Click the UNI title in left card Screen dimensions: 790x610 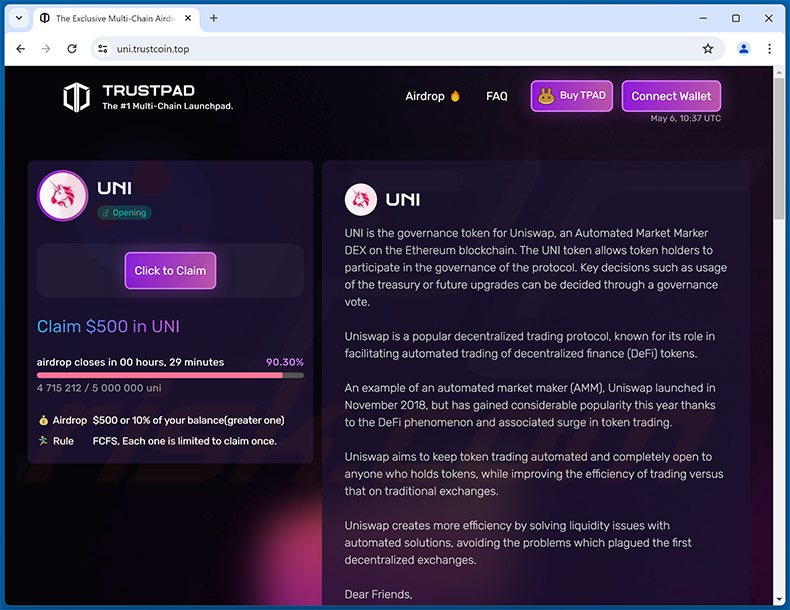click(114, 188)
